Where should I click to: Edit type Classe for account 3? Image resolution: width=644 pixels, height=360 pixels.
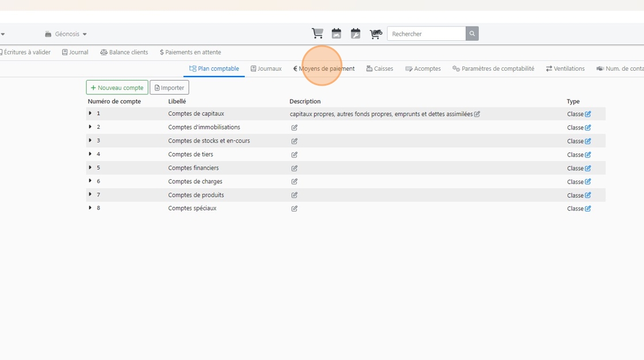tap(588, 141)
